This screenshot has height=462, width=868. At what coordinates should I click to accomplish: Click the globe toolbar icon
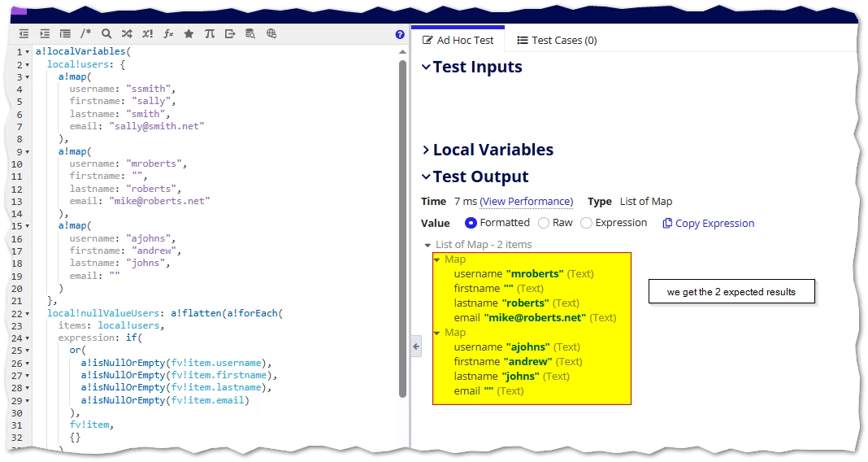[271, 33]
